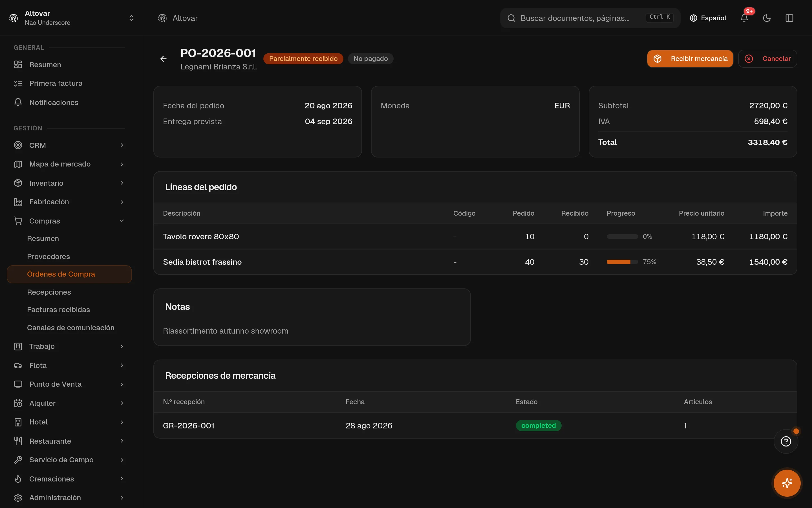
Task: Click the Parcialmente recibido status badge
Action: click(x=303, y=59)
